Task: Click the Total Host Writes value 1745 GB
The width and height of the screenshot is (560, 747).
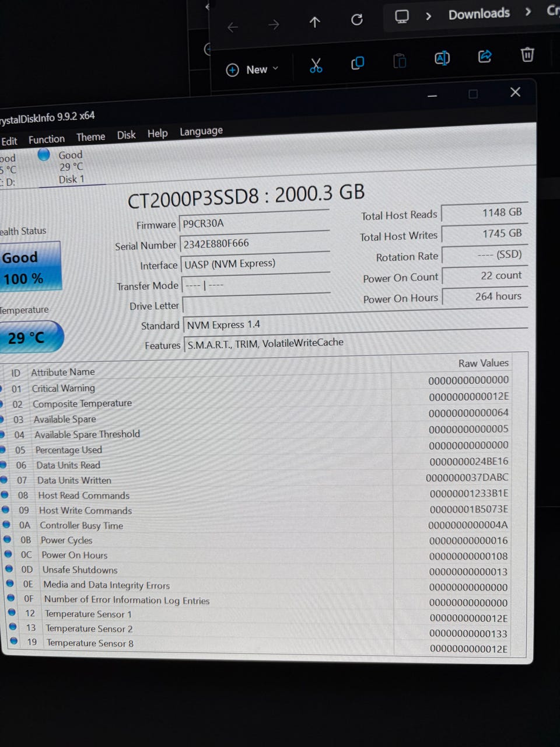Action: (x=485, y=234)
